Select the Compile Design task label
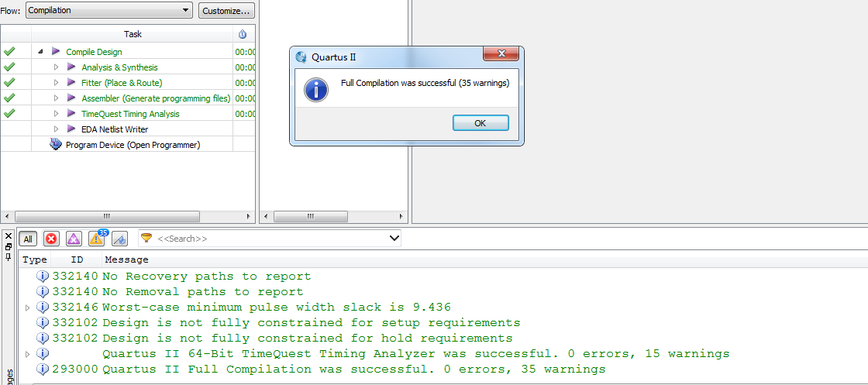Viewport: 868px width, 385px height. click(94, 51)
